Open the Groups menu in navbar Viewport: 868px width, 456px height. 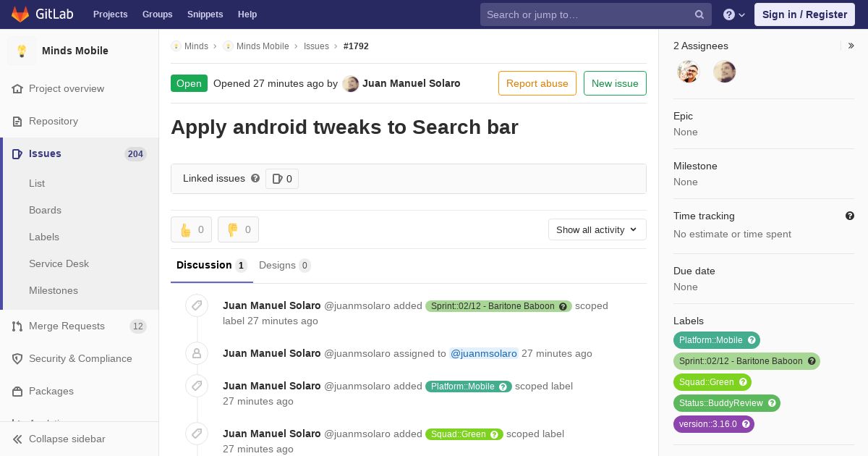[x=158, y=14]
